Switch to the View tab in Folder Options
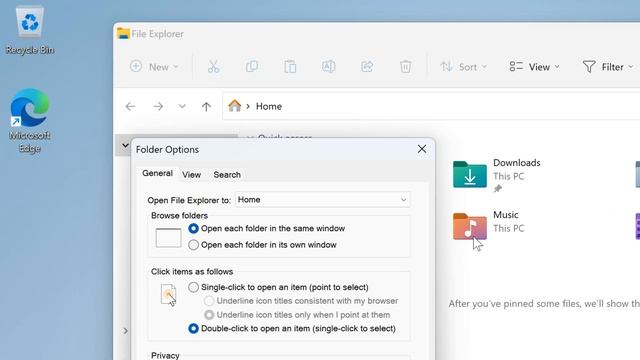The image size is (640, 360). tap(191, 175)
